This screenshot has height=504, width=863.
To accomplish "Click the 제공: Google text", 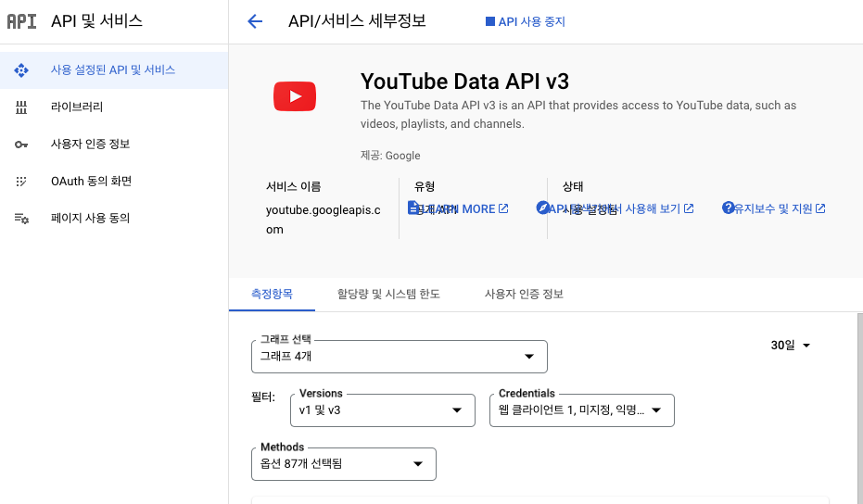I will [x=390, y=156].
